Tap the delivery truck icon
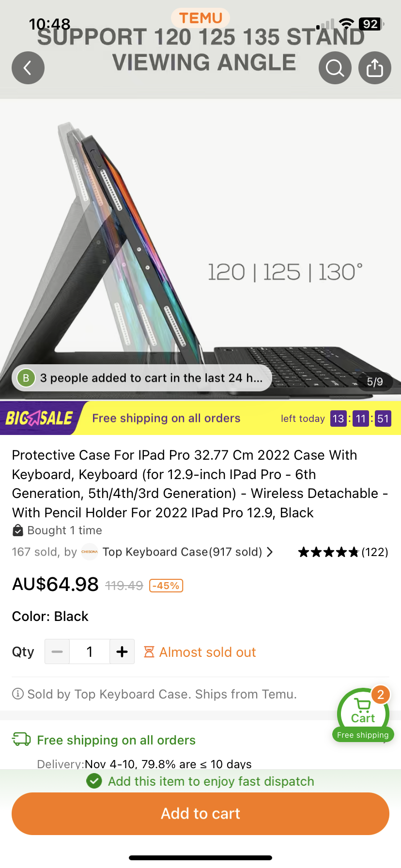Image resolution: width=401 pixels, height=868 pixels. click(x=21, y=739)
